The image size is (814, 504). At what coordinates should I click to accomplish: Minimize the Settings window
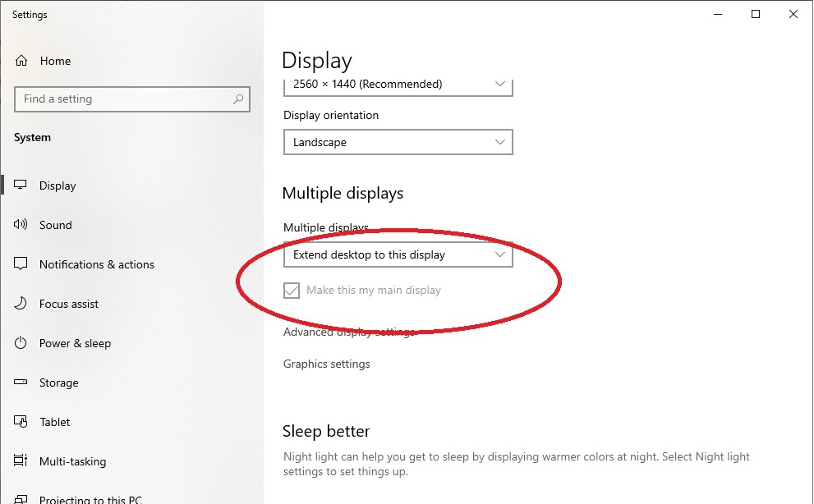(718, 15)
